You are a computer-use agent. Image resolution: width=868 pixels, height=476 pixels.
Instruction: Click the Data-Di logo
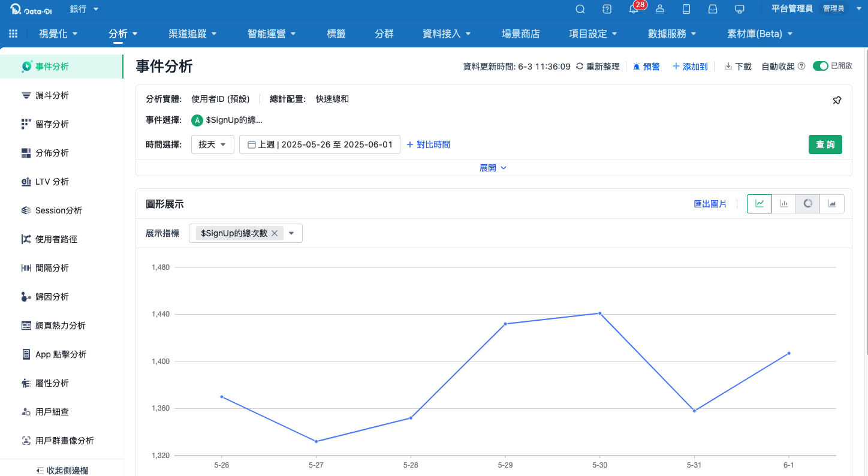(x=32, y=9)
